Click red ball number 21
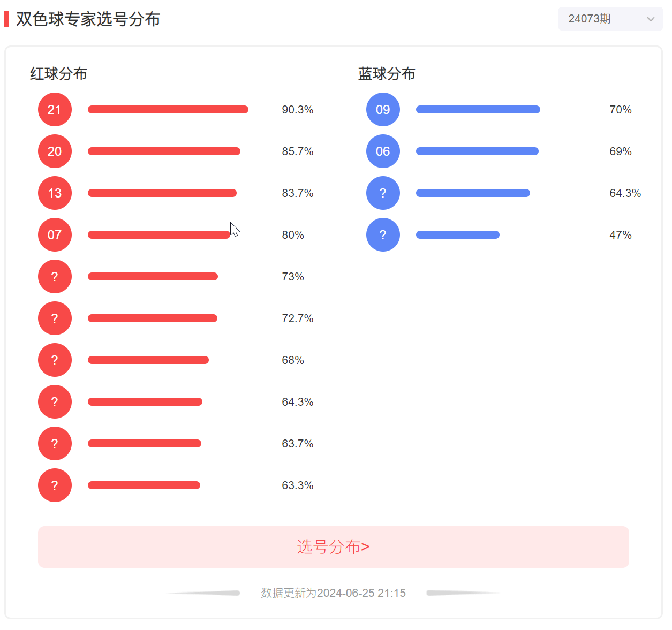 (55, 110)
